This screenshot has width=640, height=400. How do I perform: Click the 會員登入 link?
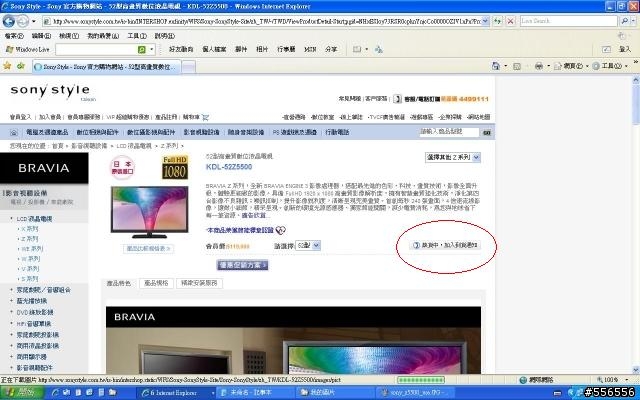click(x=20, y=117)
